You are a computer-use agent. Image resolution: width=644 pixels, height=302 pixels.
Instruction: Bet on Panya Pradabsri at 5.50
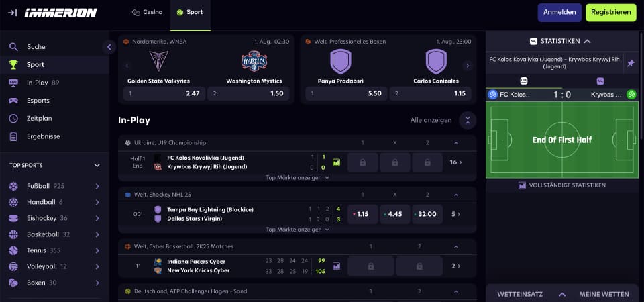pos(346,93)
